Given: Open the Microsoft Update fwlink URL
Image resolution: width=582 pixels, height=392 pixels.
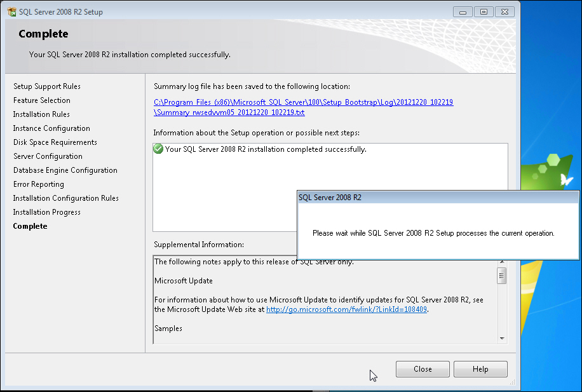Looking at the screenshot, I should point(346,309).
